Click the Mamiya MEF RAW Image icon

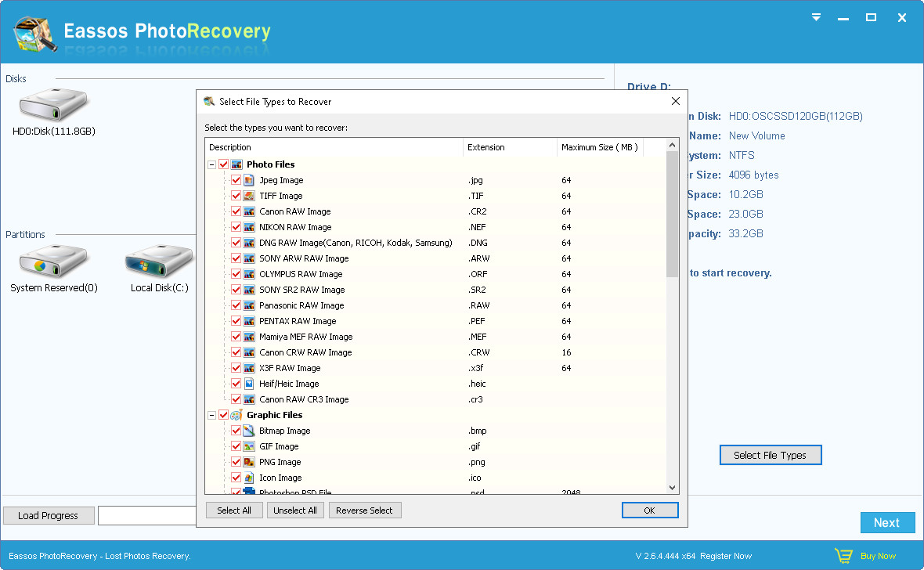[249, 337]
